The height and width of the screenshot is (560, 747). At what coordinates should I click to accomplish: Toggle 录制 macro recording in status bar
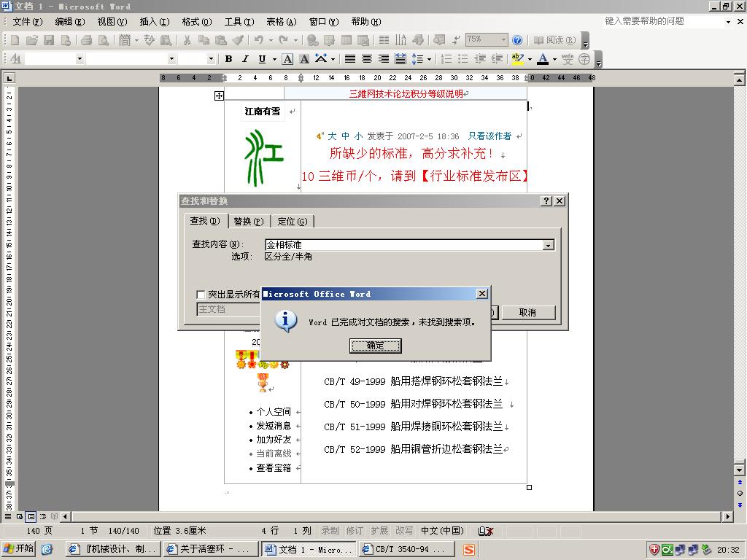point(330,531)
